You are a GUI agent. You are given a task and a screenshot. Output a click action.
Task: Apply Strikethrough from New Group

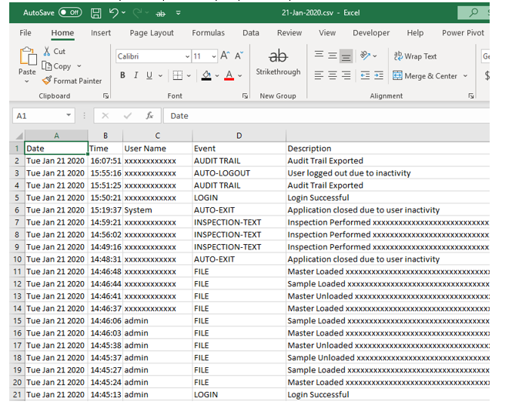click(278, 62)
